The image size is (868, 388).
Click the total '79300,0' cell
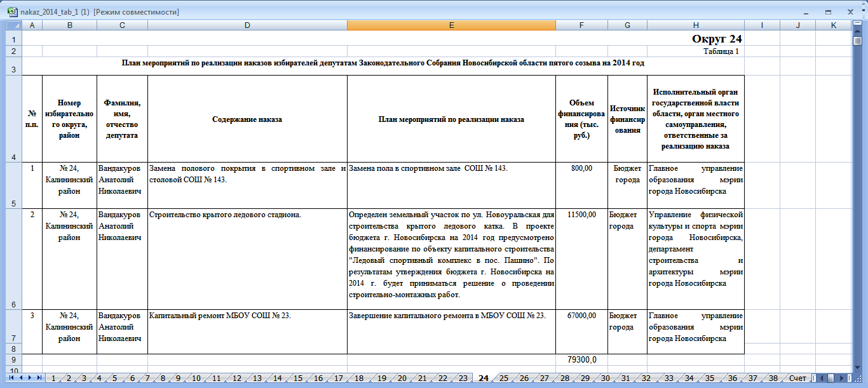pos(581,360)
